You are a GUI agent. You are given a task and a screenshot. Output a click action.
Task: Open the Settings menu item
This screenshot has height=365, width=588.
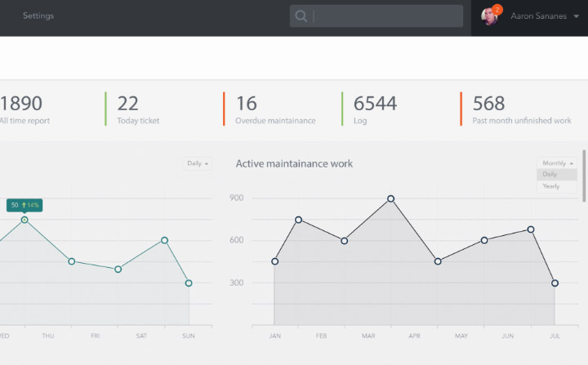click(x=38, y=16)
